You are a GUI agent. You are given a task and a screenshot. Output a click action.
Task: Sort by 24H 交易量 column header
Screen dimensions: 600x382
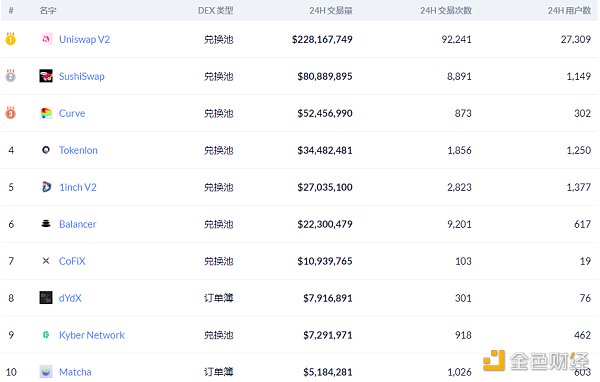[x=331, y=11]
